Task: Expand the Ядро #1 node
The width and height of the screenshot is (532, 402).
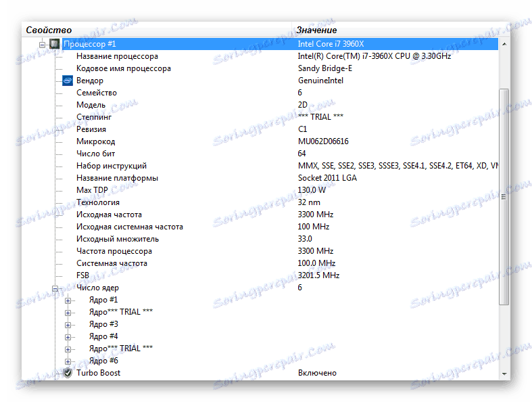Action: click(68, 300)
